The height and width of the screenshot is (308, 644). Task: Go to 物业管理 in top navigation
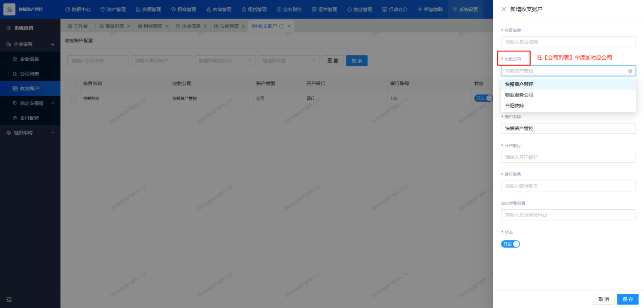[x=359, y=9]
